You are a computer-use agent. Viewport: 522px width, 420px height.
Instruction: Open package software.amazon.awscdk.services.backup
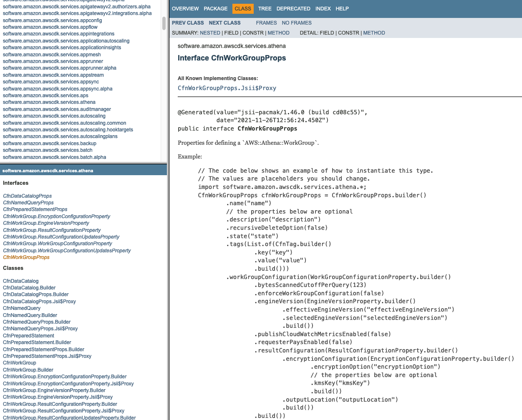tap(50, 143)
